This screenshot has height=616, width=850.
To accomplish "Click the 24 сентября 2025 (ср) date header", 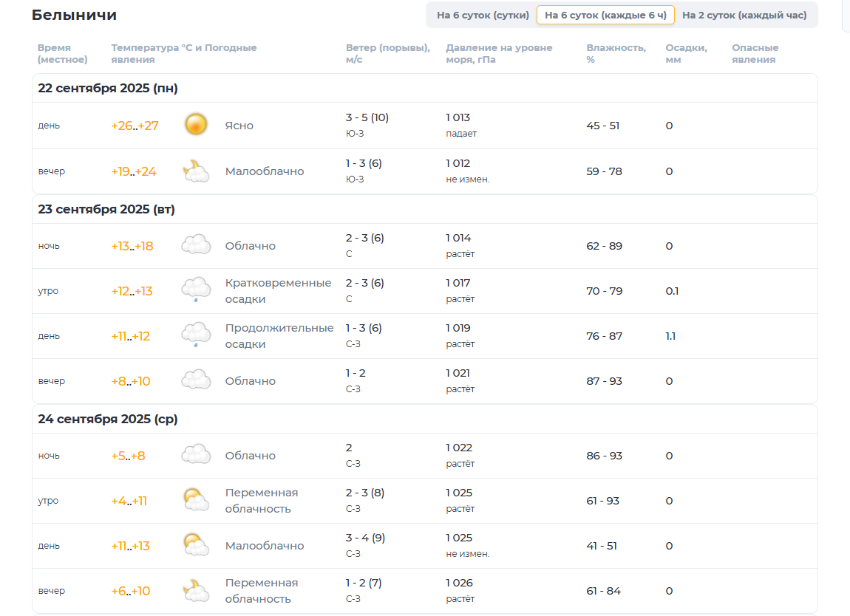I will [108, 419].
